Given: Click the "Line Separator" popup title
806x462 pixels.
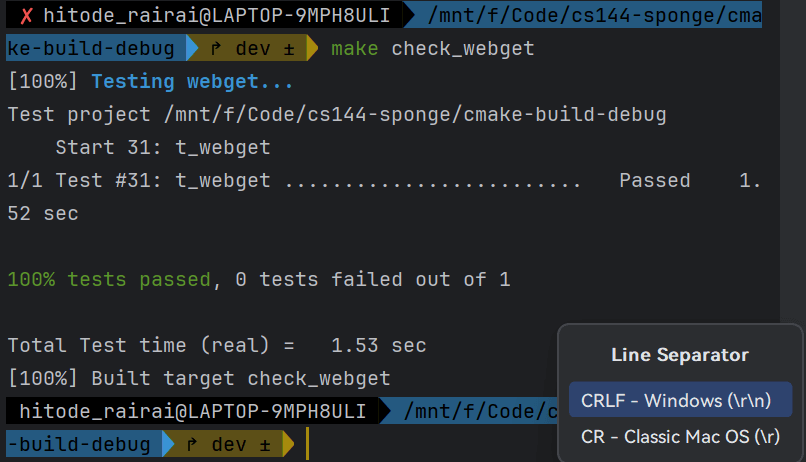Looking at the screenshot, I should (x=680, y=355).
